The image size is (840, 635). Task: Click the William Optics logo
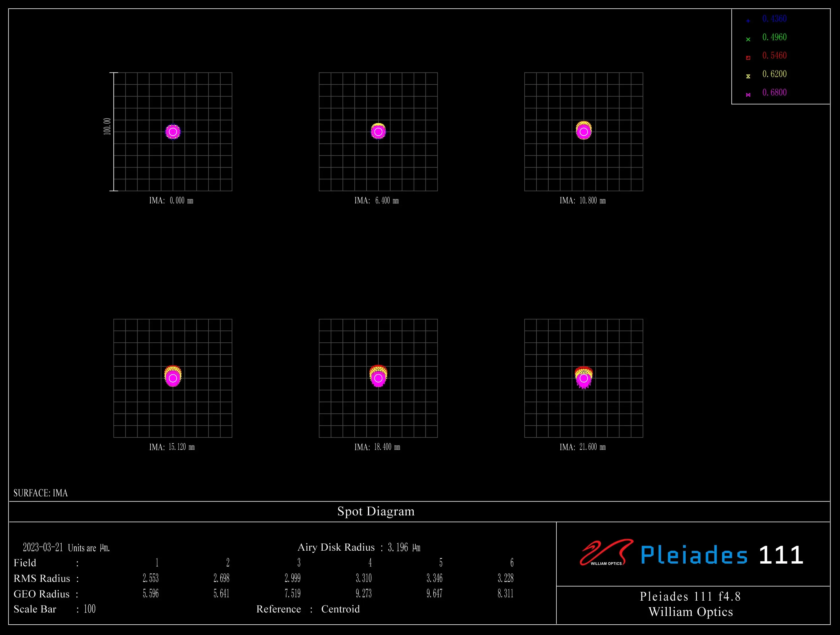[606, 552]
